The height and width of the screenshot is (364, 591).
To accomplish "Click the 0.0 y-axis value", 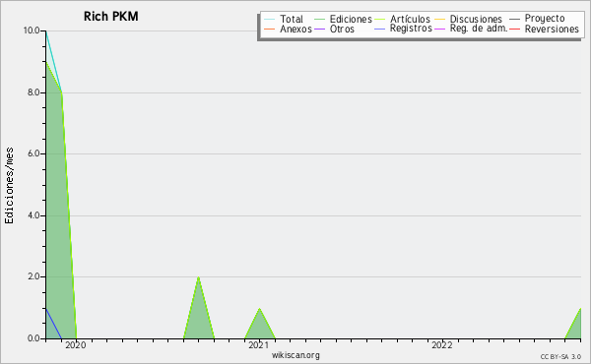I will click(x=33, y=338).
